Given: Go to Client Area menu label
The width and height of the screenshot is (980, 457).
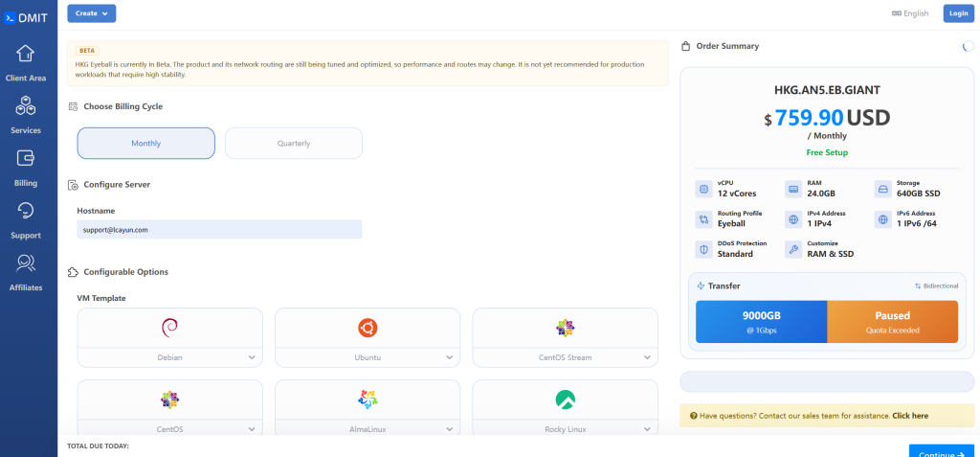Looking at the screenshot, I should pos(26,79).
